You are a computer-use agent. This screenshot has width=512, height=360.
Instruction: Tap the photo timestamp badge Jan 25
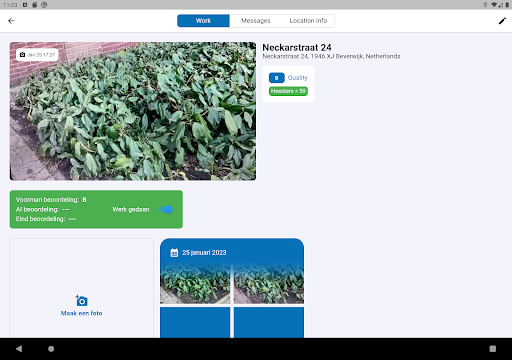point(37,55)
